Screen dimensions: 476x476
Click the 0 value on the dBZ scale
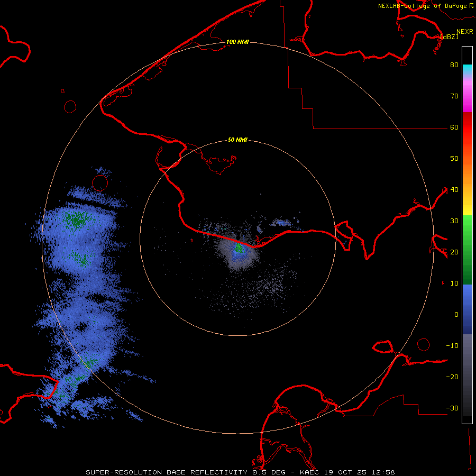(x=456, y=315)
